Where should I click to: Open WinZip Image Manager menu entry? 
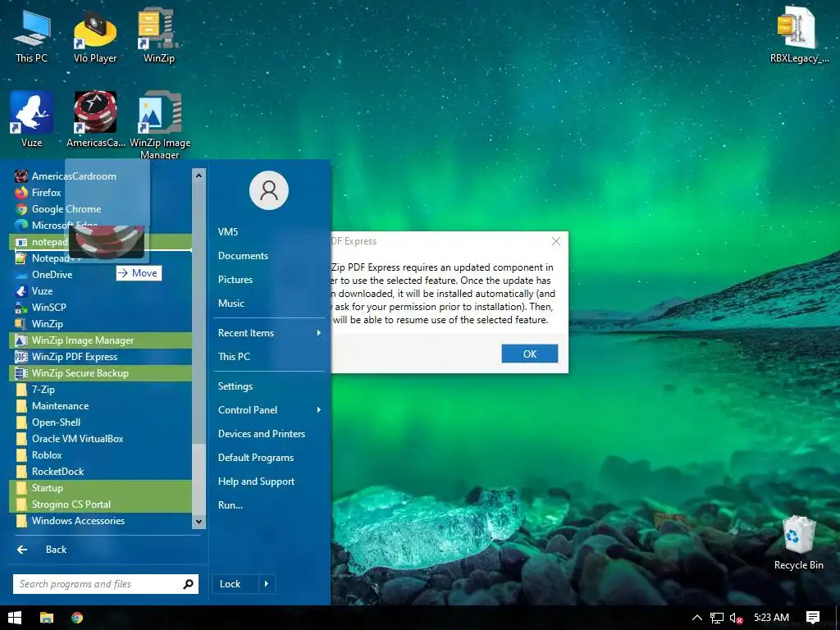coord(100,340)
